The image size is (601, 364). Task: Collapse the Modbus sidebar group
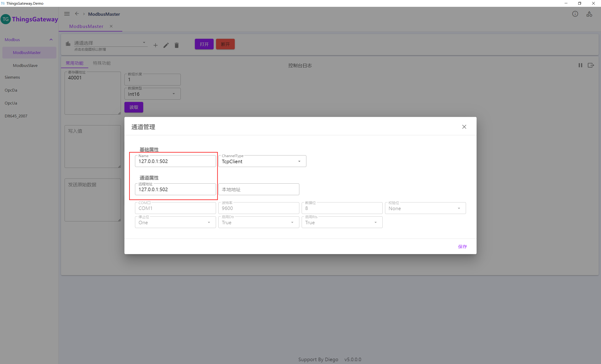(51, 39)
